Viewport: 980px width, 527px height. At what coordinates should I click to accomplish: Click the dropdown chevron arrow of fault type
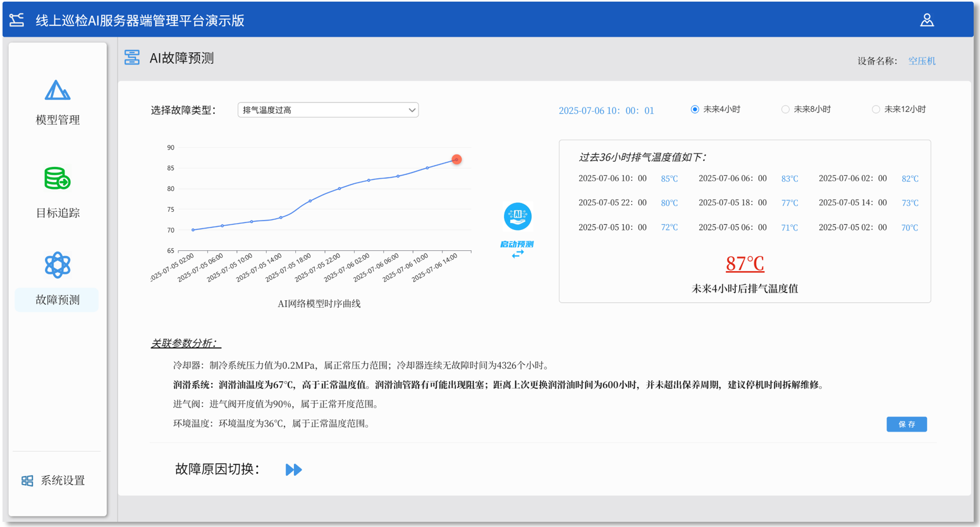(412, 110)
